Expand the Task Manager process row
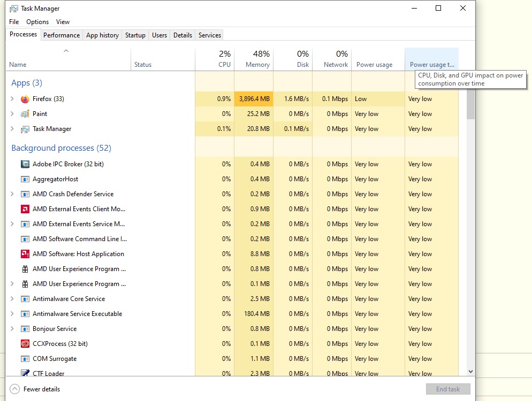 12,129
